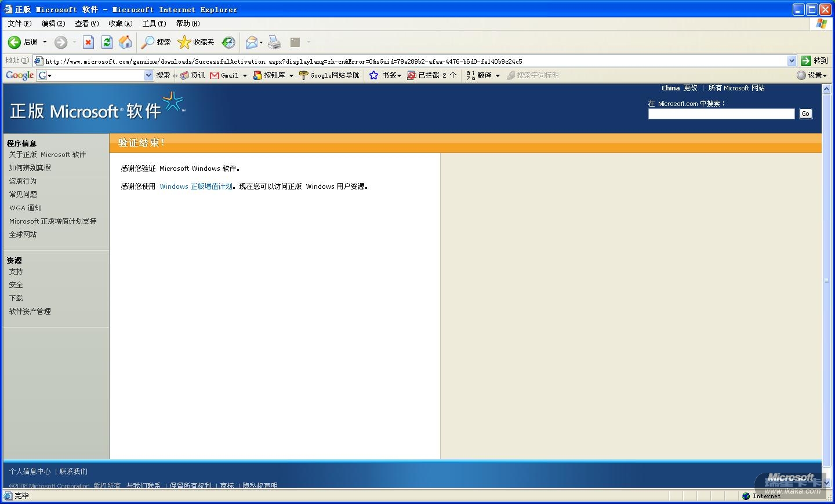Click the Print icon
This screenshot has height=504, width=835.
click(x=274, y=42)
